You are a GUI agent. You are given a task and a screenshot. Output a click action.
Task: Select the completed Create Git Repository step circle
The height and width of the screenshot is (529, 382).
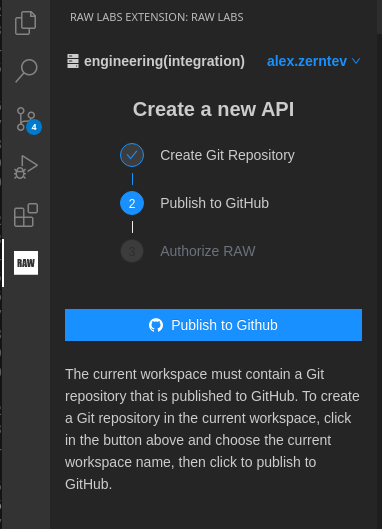(x=132, y=155)
